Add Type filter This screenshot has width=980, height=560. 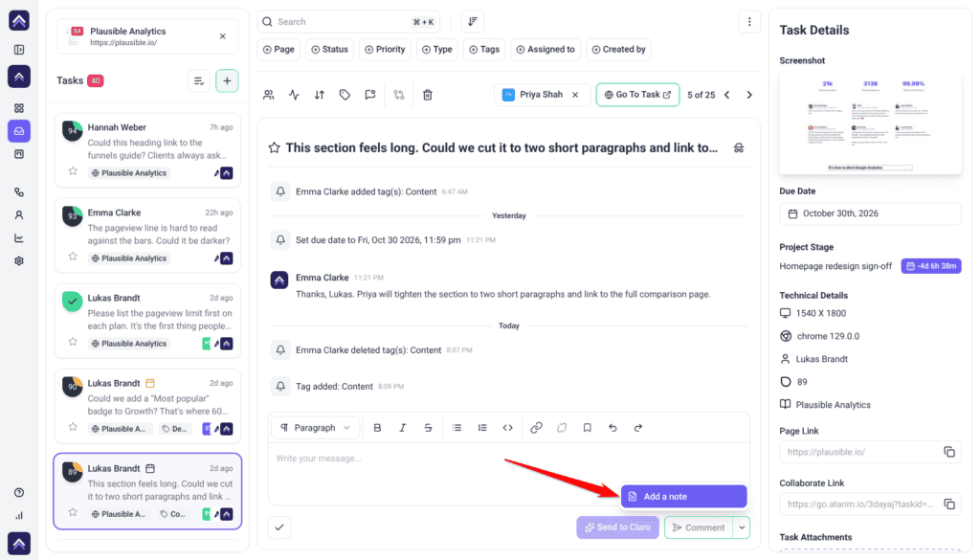click(436, 50)
